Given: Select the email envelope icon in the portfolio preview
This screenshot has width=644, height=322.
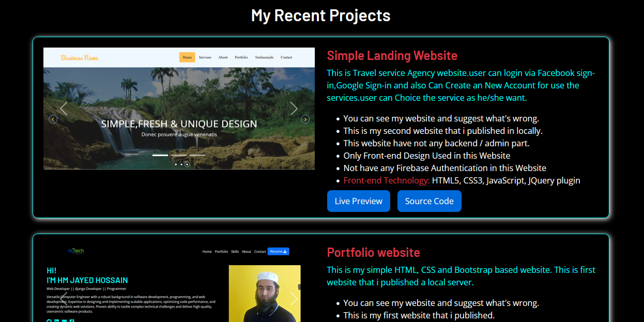Looking at the screenshot, I should (x=64, y=320).
